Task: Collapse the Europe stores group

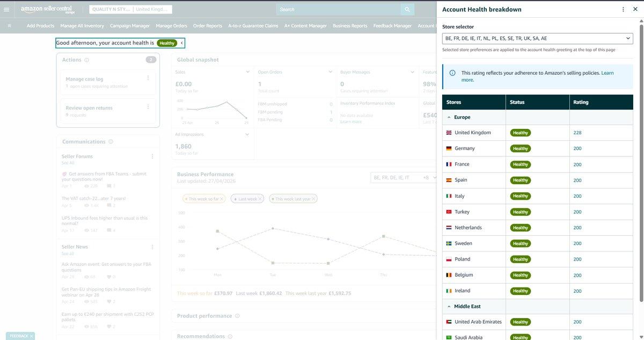Action: tap(449, 117)
